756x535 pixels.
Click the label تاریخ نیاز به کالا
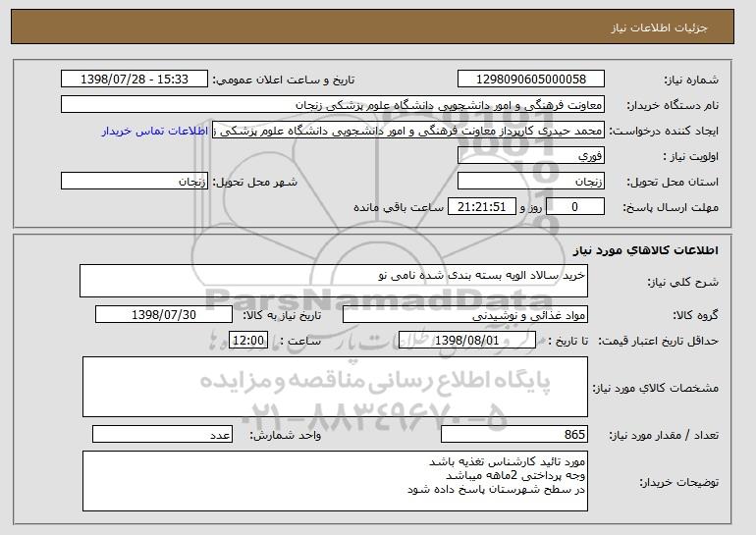coord(282,315)
